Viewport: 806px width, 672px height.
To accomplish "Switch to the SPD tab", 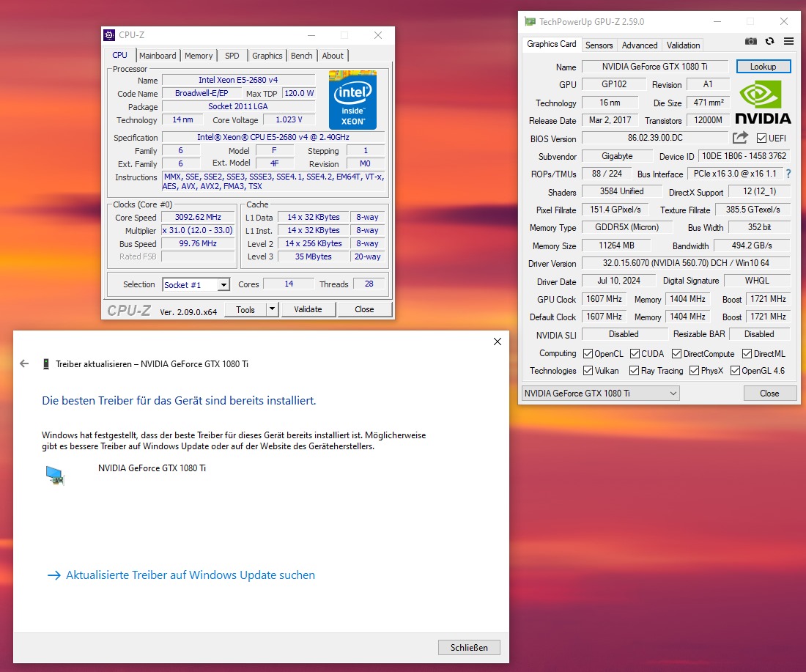I will [x=232, y=56].
